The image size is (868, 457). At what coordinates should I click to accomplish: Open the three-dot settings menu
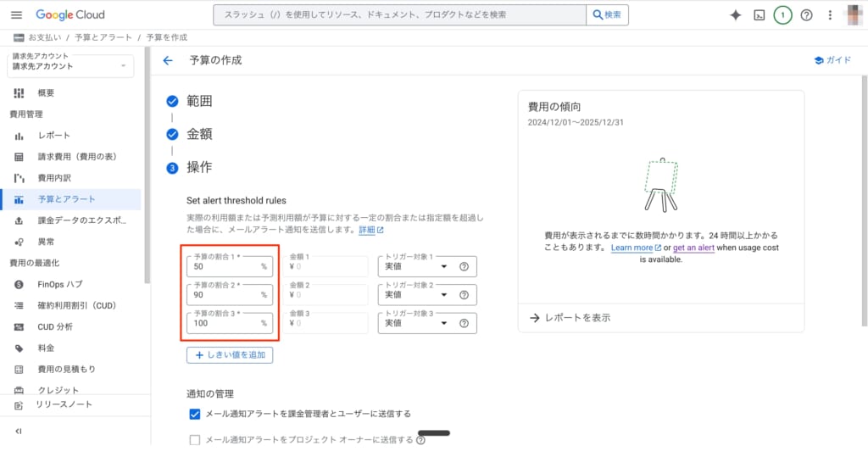pos(830,15)
